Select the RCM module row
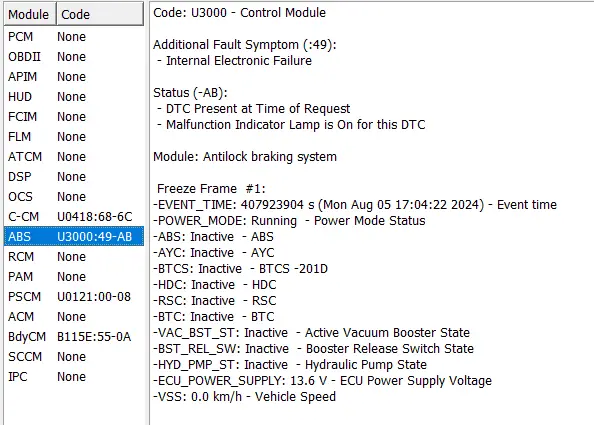This screenshot has height=425, width=594. (x=74, y=257)
